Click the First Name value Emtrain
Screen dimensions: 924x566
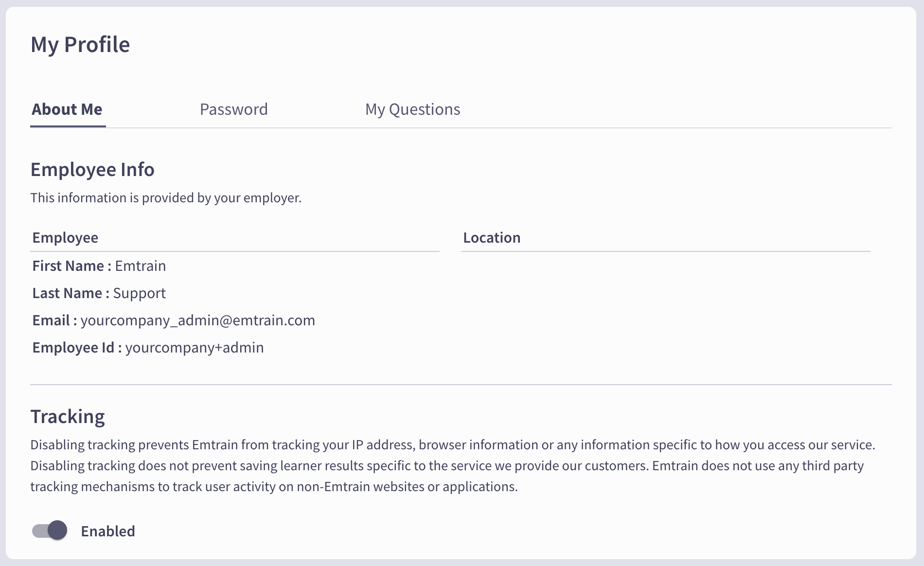point(141,266)
